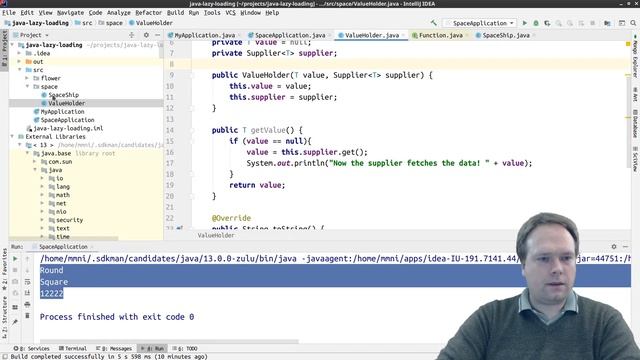Switch to MyApplication.java tab
This screenshot has height=360, width=640.
pos(204,36)
